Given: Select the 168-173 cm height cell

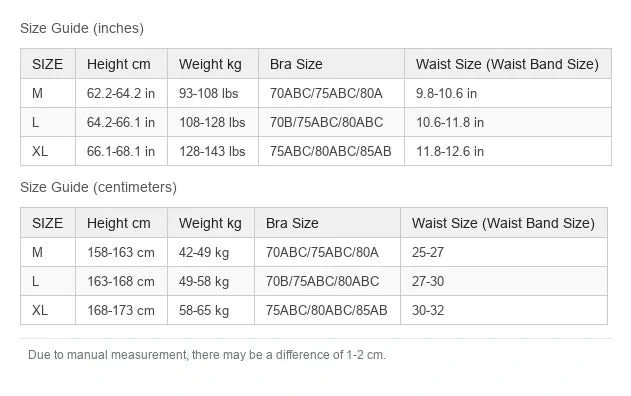Looking at the screenshot, I should 121,310.
